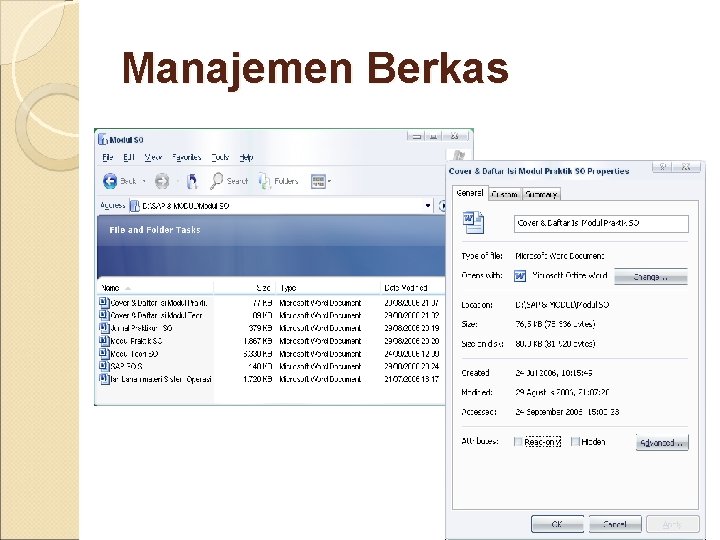Sort files by Type column
Screen dimensions: 720x540
[x=328, y=288]
